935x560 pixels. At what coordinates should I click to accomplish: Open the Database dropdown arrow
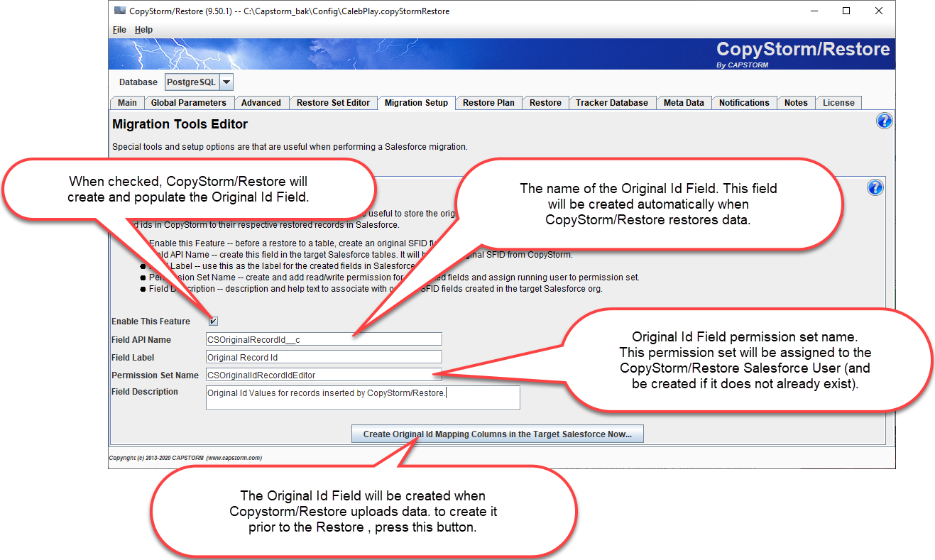coord(226,82)
